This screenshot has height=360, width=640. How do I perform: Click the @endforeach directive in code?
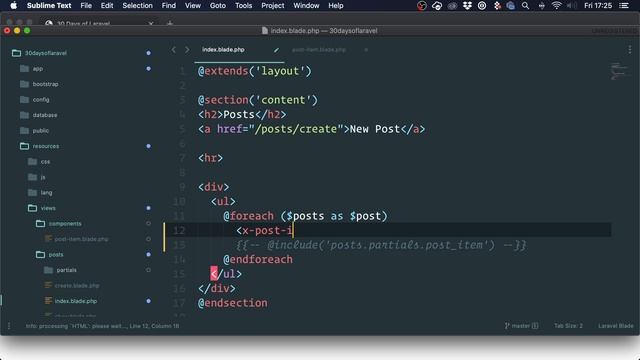[x=258, y=260]
